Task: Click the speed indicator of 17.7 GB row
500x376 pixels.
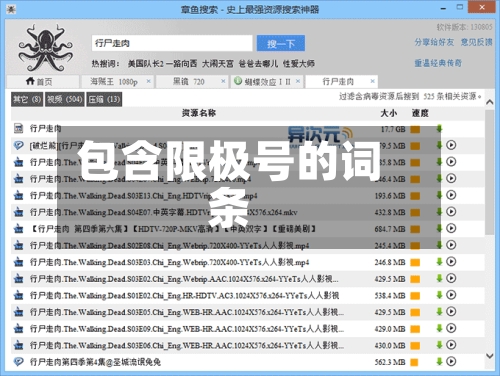Action: 415,129
